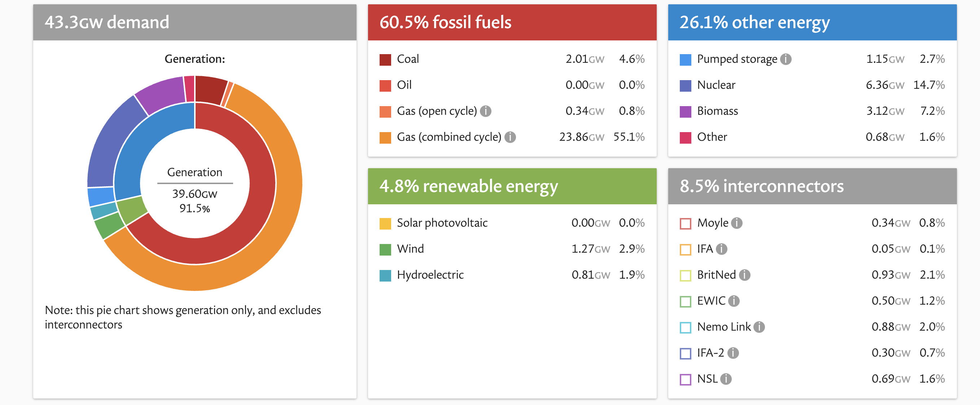The height and width of the screenshot is (405, 980).
Task: Show info for Nemo Link interconnector
Action: tap(759, 327)
